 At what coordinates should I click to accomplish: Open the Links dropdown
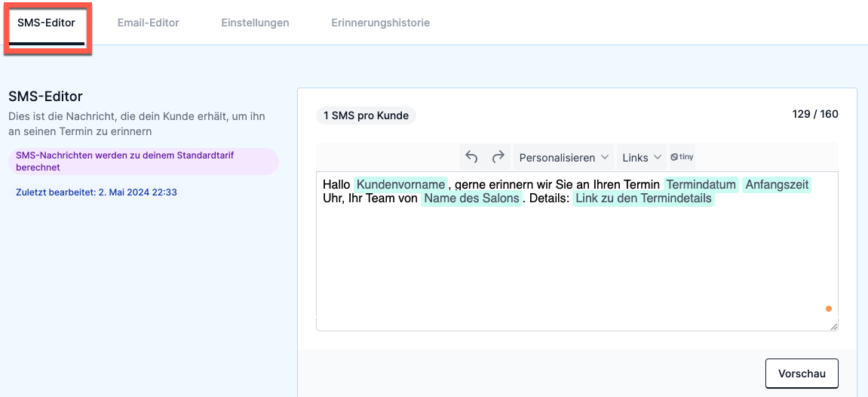(x=642, y=157)
